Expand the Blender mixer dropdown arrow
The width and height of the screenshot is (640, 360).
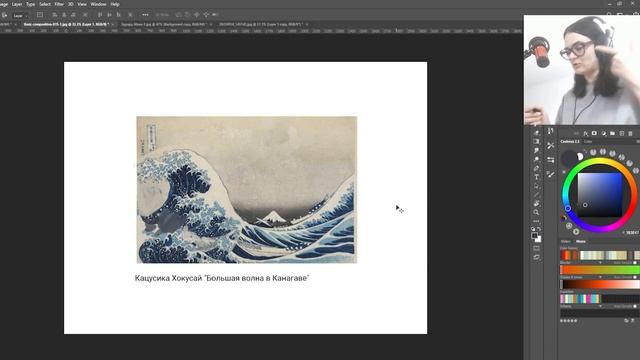(600, 263)
